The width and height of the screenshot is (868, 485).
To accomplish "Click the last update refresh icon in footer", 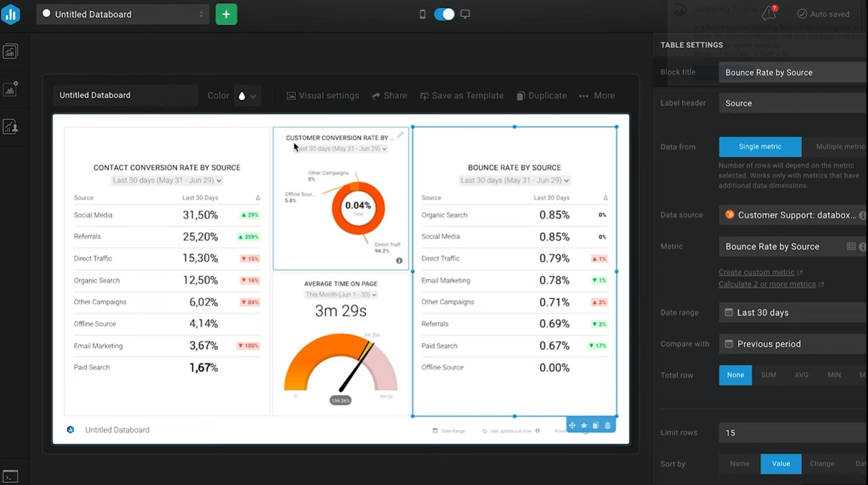I will 484,431.
